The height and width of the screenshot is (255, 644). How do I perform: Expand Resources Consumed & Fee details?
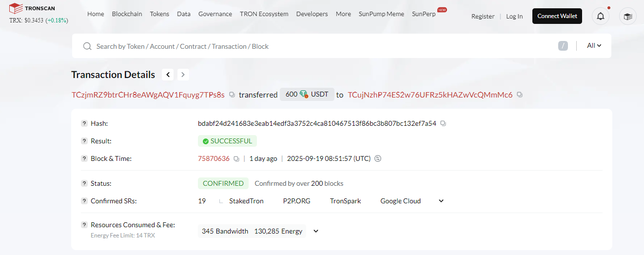pos(315,231)
